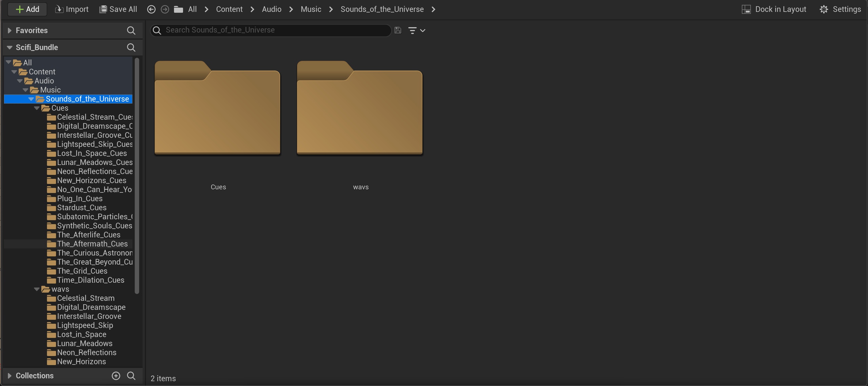The height and width of the screenshot is (386, 868).
Task: Go forward with the navigate forward arrow
Action: [x=165, y=9]
